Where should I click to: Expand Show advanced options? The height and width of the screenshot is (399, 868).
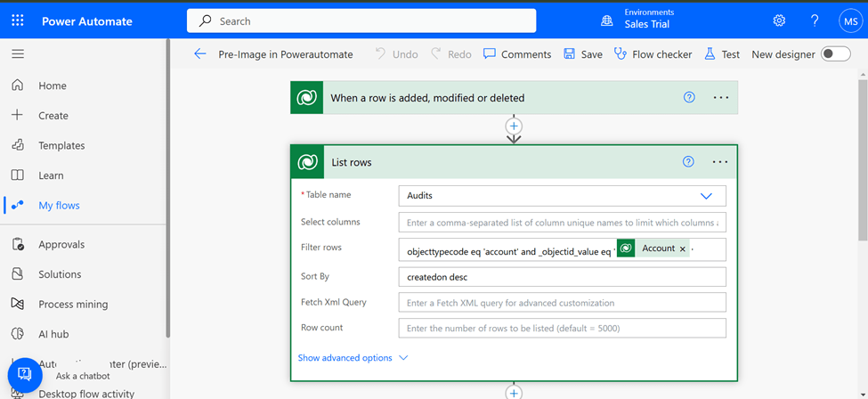(x=353, y=358)
